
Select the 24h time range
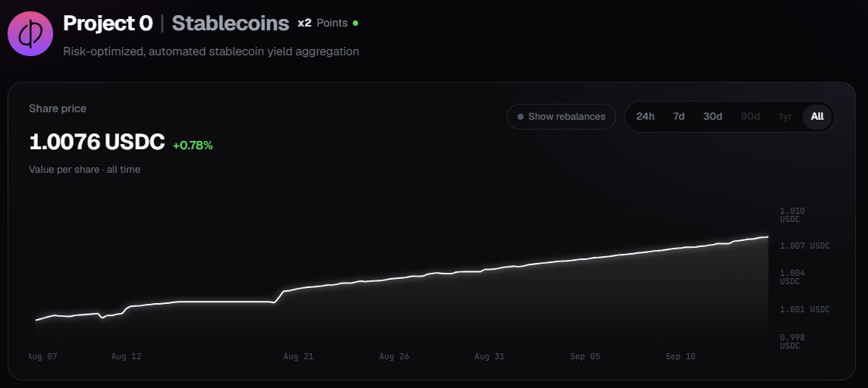tap(645, 117)
